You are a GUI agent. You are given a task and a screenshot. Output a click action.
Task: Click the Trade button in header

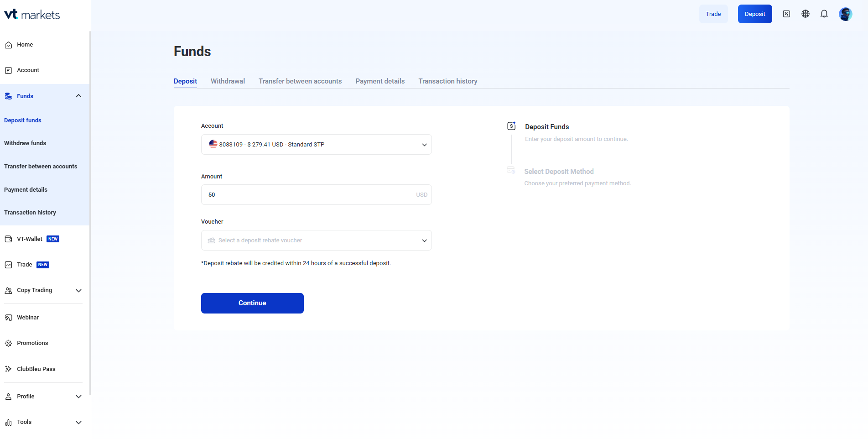click(x=713, y=14)
